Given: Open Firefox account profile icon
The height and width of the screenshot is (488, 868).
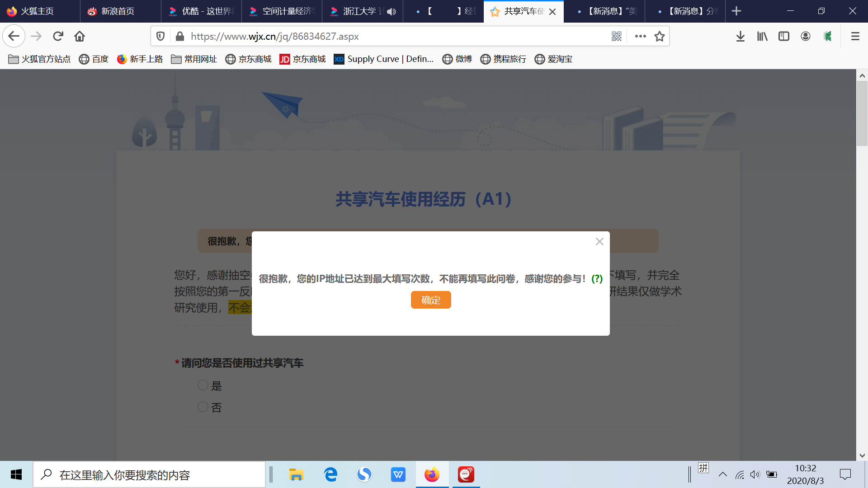Looking at the screenshot, I should [806, 36].
